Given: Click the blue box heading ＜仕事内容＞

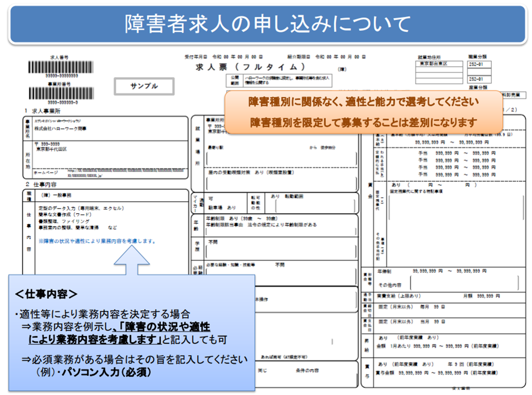Looking at the screenshot, I should coord(46,294).
